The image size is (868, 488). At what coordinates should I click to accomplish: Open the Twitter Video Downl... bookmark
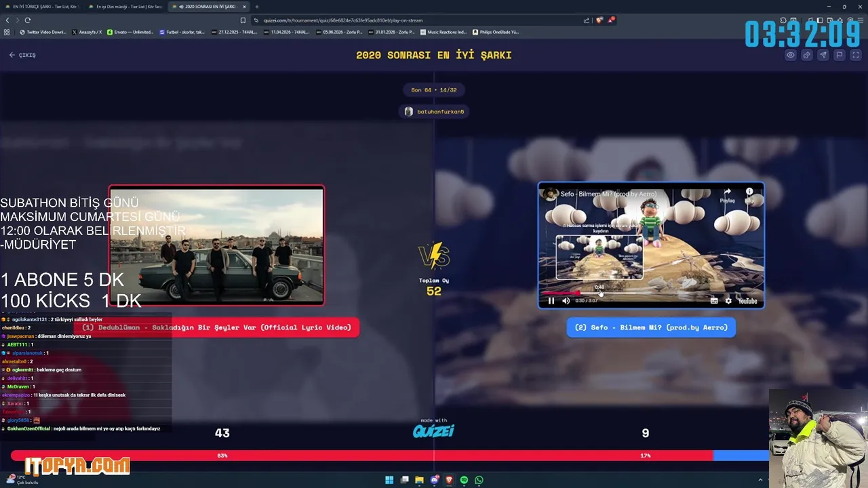coord(43,32)
